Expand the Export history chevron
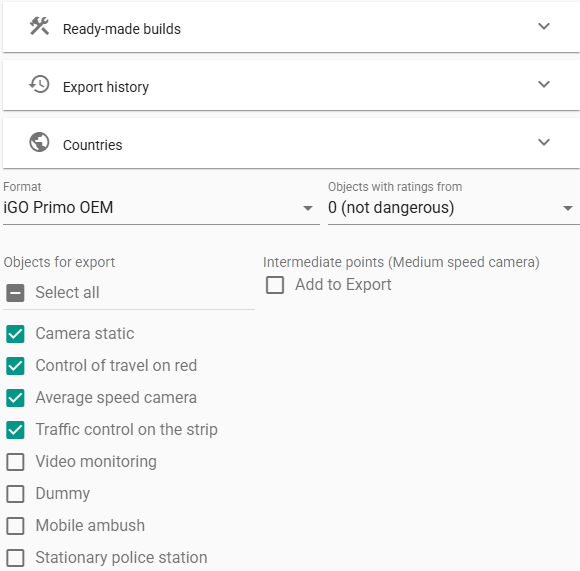Viewport: 580px width, 571px height. [x=543, y=84]
